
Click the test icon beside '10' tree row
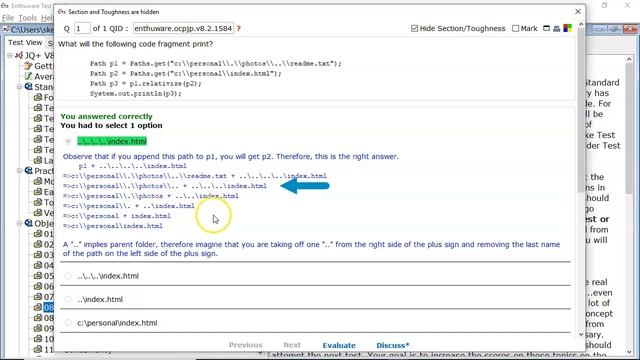(38, 338)
